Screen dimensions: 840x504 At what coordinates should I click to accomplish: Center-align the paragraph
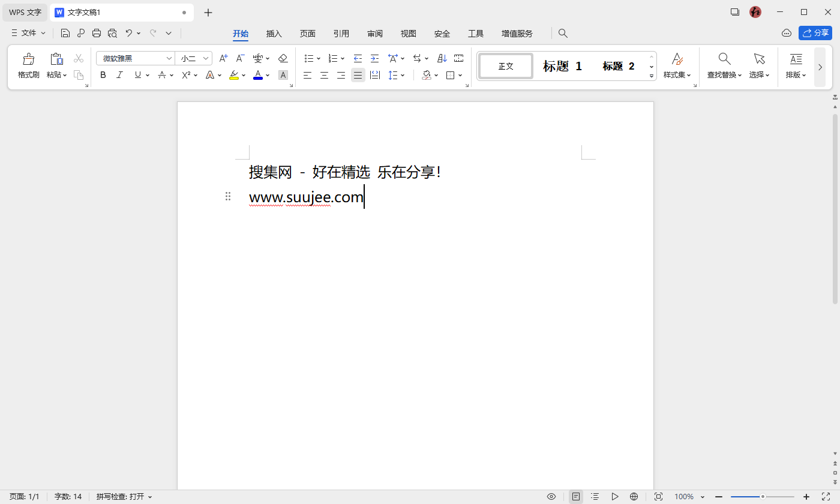(x=325, y=75)
